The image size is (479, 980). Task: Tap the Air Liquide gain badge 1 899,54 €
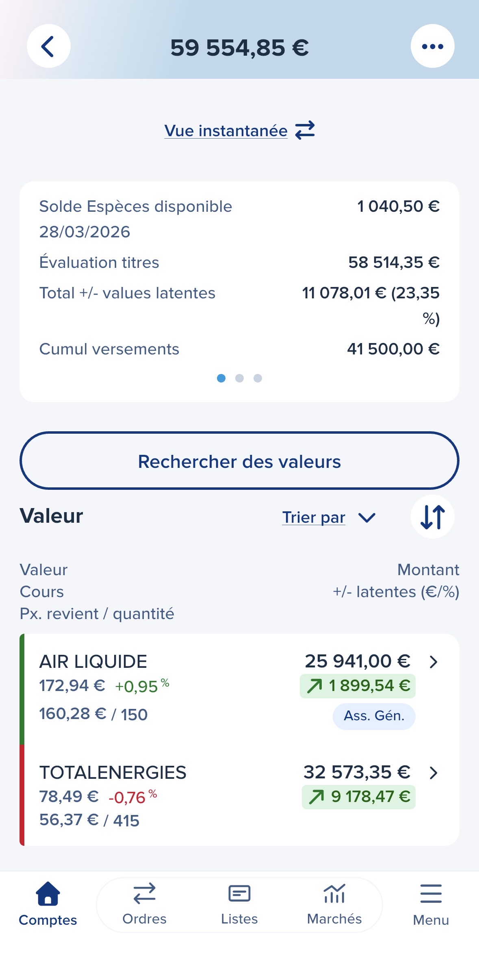click(358, 686)
